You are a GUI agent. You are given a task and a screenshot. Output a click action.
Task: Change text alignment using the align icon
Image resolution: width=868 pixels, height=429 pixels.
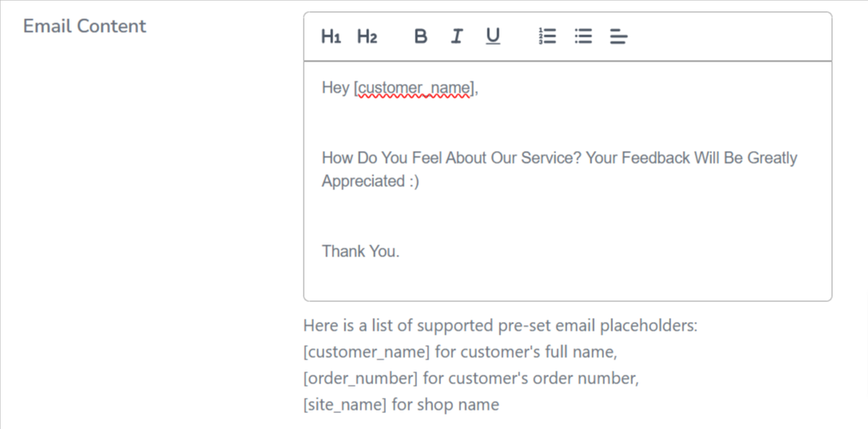pyautogui.click(x=619, y=37)
